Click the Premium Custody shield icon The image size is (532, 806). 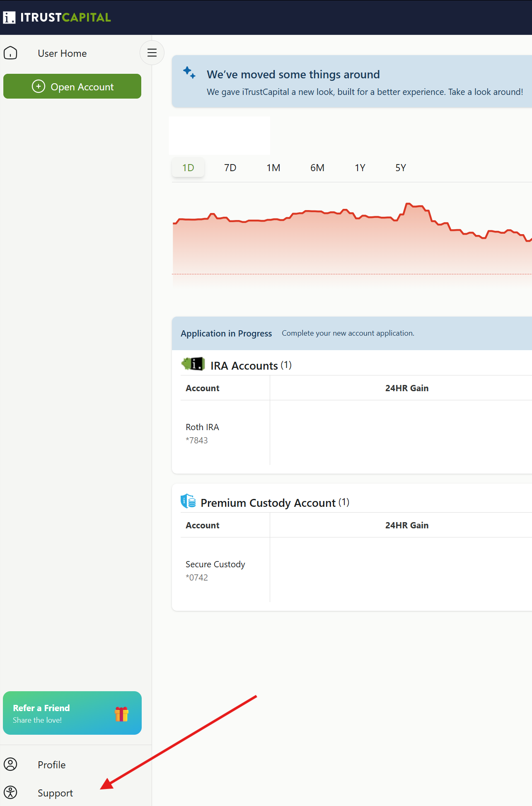click(x=188, y=501)
